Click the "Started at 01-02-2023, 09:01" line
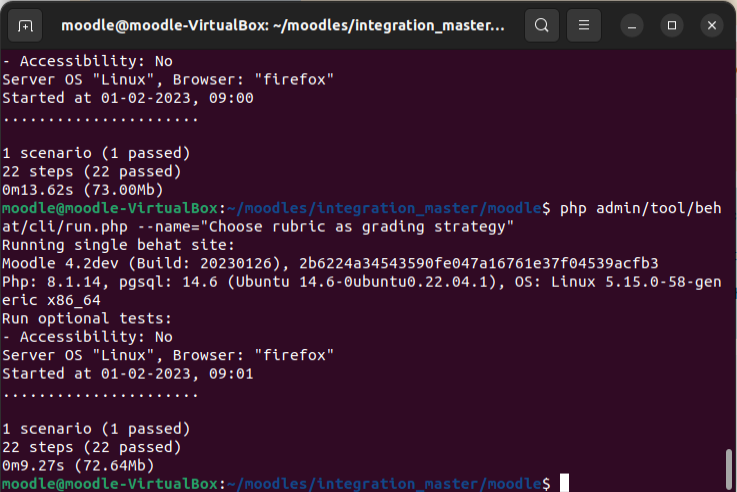This screenshot has height=492, width=737. click(128, 374)
